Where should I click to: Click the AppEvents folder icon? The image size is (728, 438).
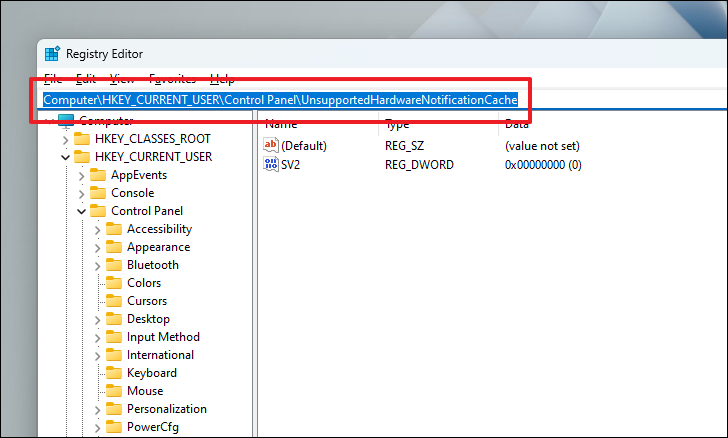(x=98, y=175)
